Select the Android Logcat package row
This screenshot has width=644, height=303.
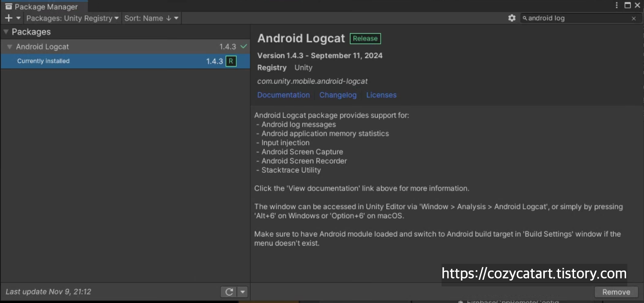click(x=125, y=47)
